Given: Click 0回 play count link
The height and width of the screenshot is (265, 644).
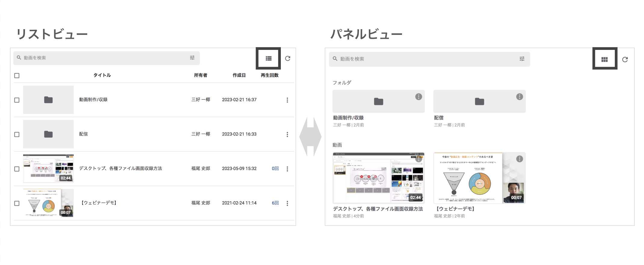Looking at the screenshot, I should [x=275, y=169].
